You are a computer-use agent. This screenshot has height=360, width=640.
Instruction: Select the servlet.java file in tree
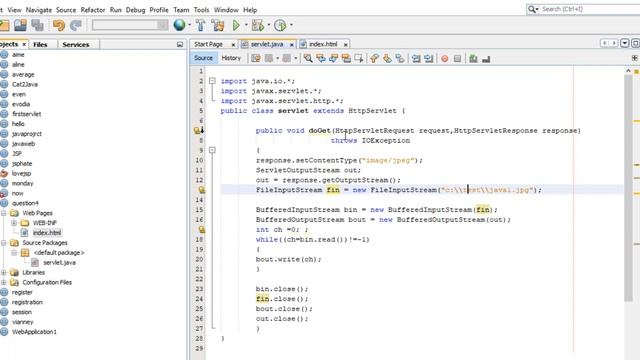[x=59, y=262]
